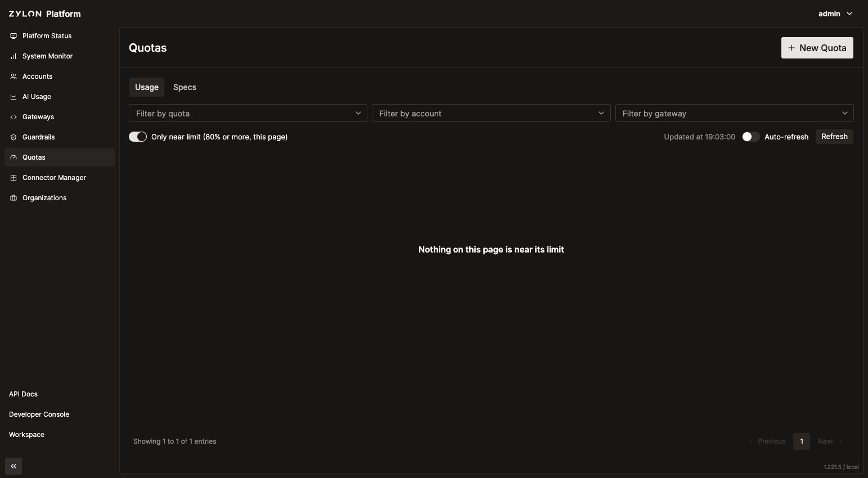Open the Workspace link
The image size is (868, 478).
coord(26,435)
